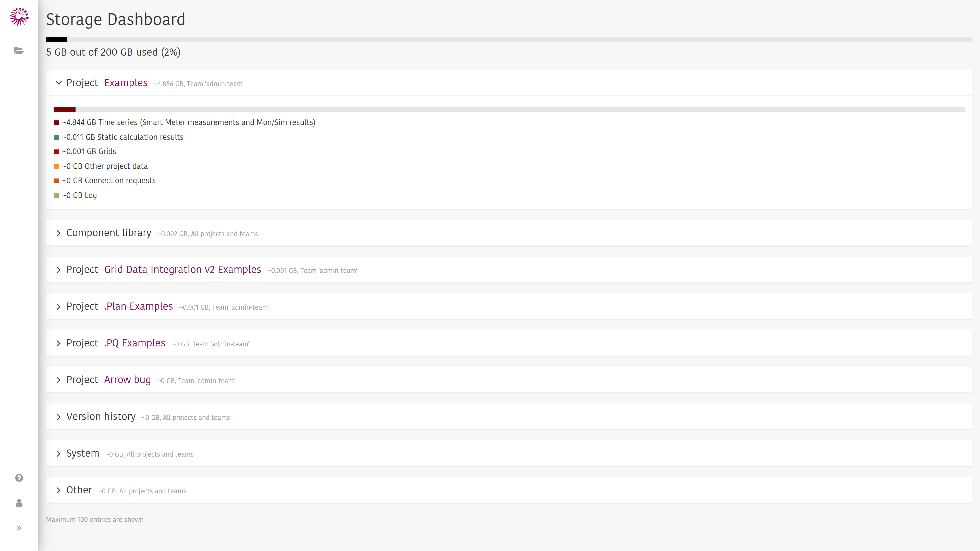Expand the .Plan Examples project section
Image resolution: width=980 pixels, height=551 pixels.
tap(59, 307)
